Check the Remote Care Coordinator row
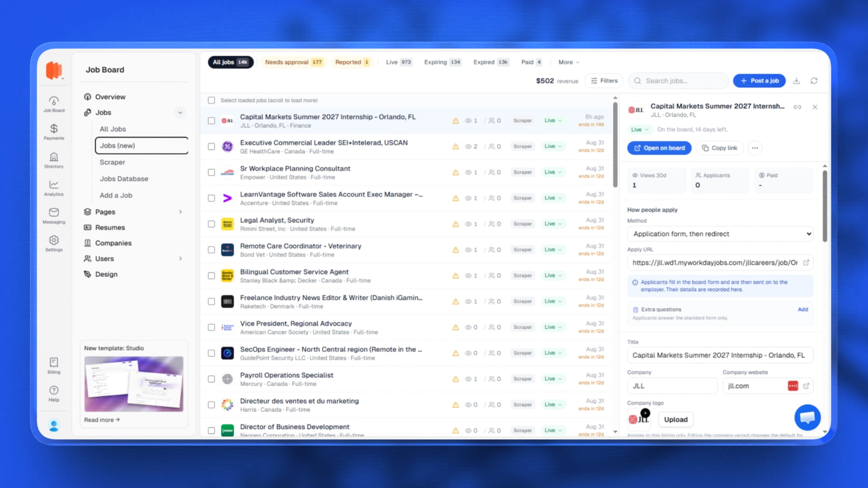The image size is (868, 488). 211,250
